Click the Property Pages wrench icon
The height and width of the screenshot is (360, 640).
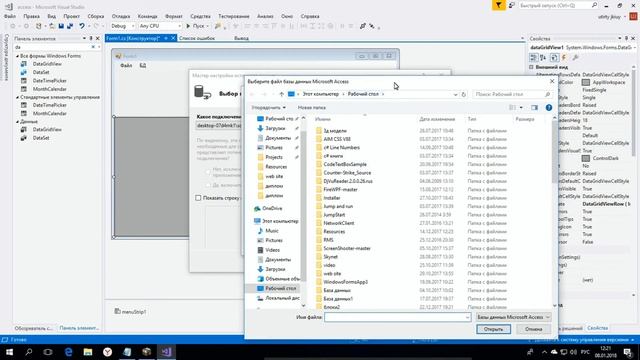pyautogui.click(x=576, y=58)
